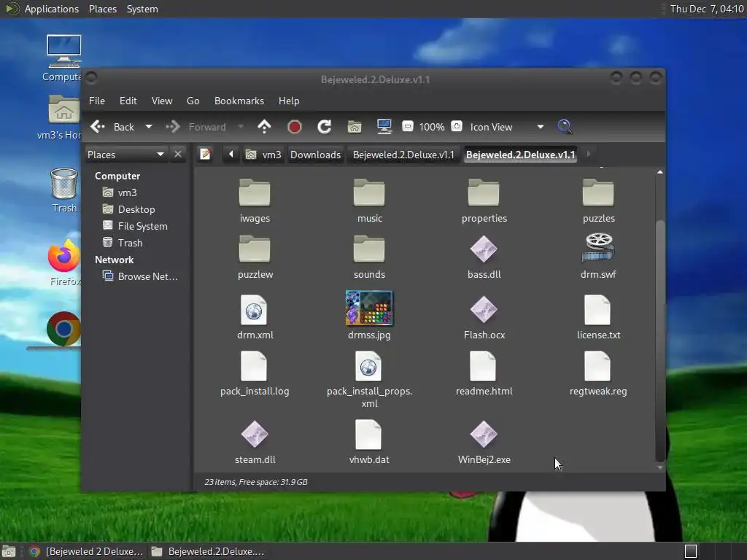Click the clock showing Thu Dec 7
This screenshot has height=560, width=747.
click(706, 9)
